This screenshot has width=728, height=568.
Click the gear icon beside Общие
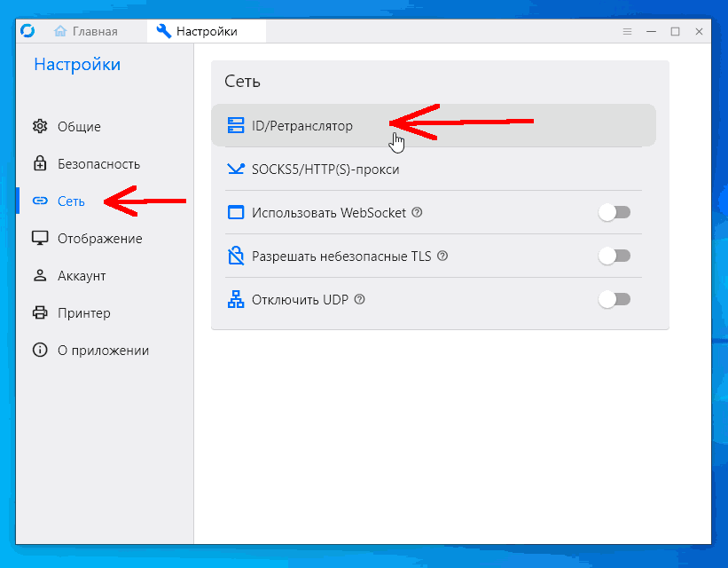coord(40,126)
